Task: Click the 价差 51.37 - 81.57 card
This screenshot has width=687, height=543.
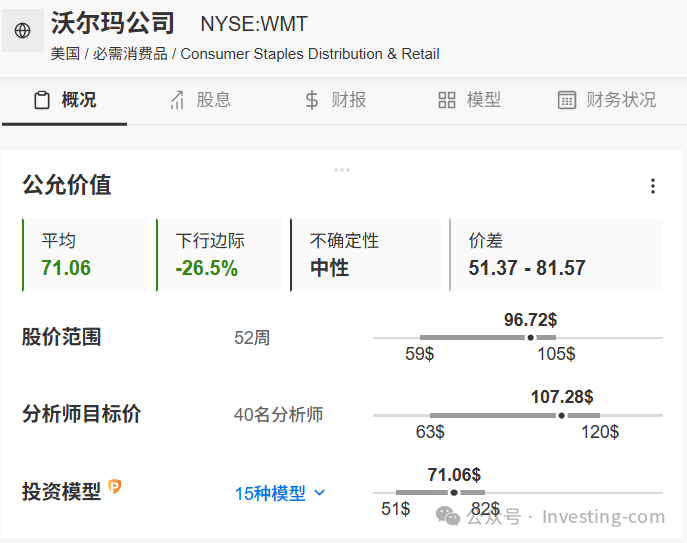Action: (x=556, y=255)
